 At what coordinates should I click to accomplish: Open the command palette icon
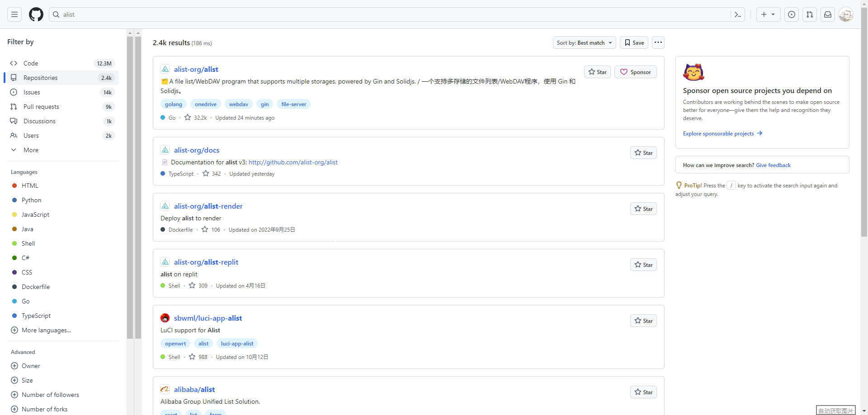[x=738, y=14]
